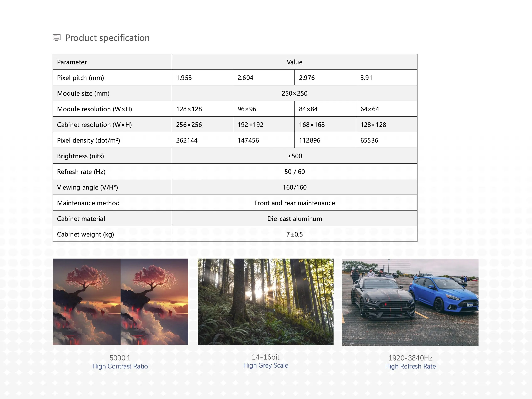Click the Cabinet weight (kg) row label
The image size is (532, 399).
85,234
